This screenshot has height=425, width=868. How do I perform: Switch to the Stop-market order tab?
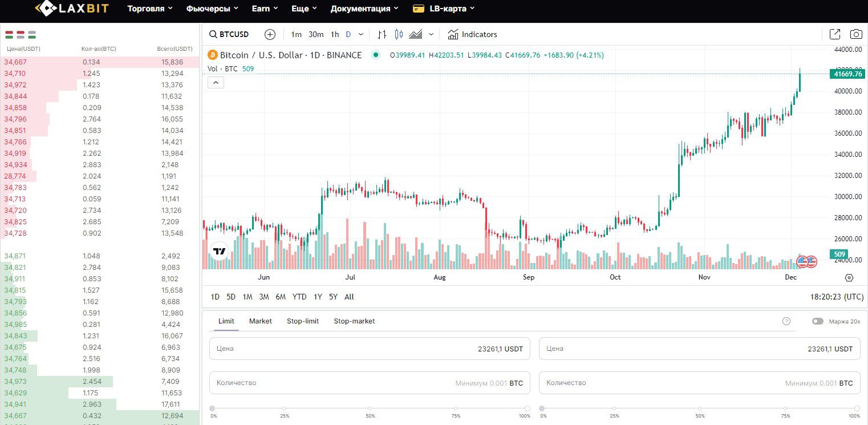click(x=354, y=321)
